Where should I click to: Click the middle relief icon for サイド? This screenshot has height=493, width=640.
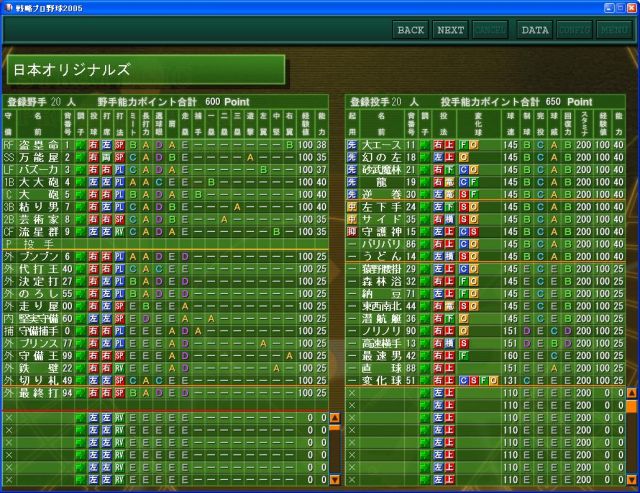352,220
